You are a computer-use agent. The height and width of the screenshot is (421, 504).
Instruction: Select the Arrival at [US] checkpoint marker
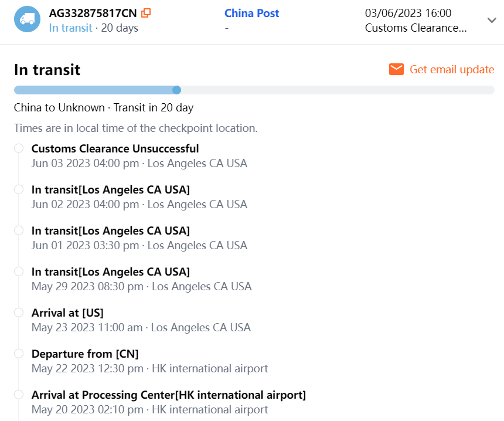point(19,313)
